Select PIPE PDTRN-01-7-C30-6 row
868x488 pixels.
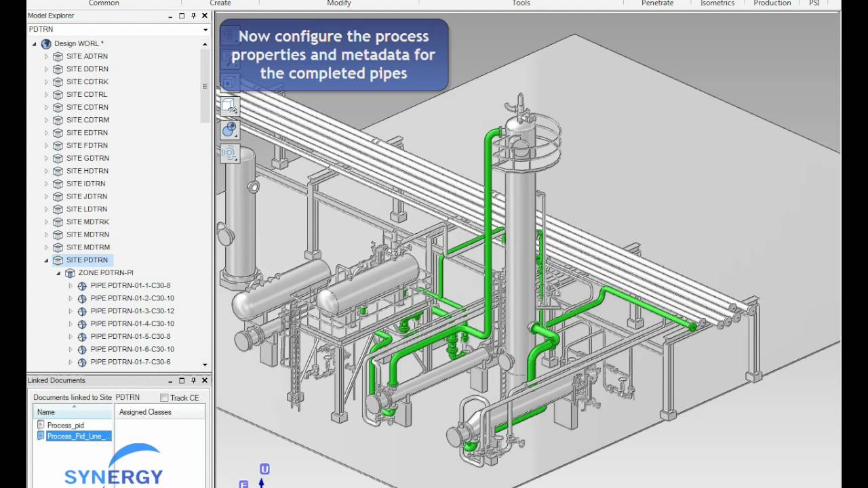pyautogui.click(x=130, y=362)
